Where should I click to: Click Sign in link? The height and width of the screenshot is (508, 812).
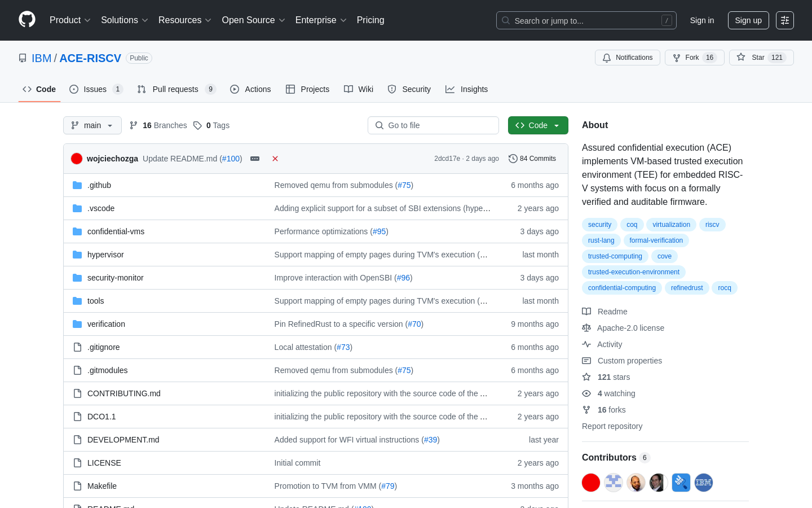(x=702, y=20)
